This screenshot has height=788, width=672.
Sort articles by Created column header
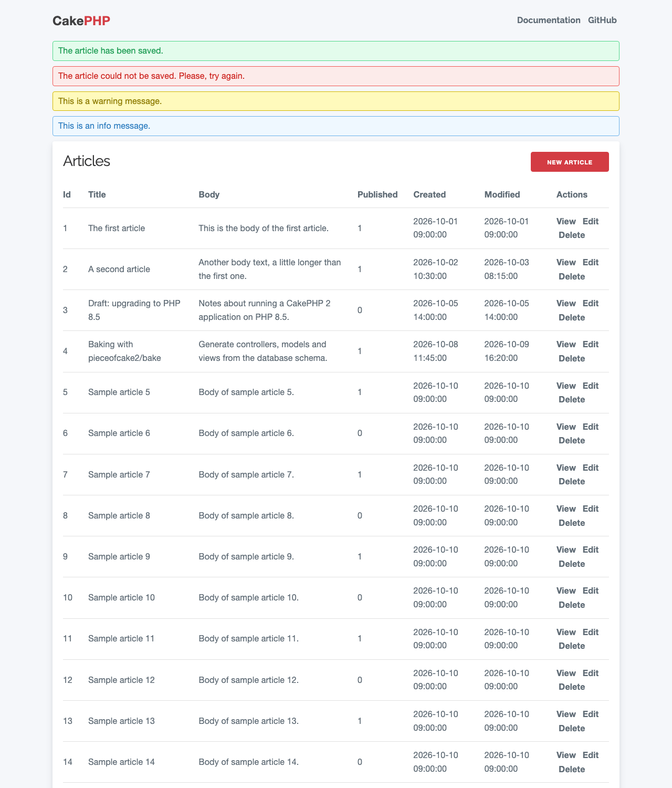click(x=429, y=194)
